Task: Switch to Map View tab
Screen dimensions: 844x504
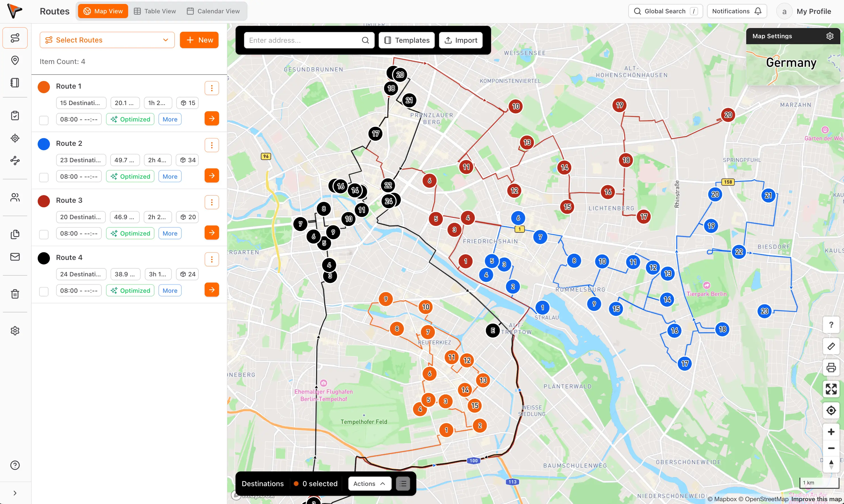Action: pyautogui.click(x=103, y=11)
